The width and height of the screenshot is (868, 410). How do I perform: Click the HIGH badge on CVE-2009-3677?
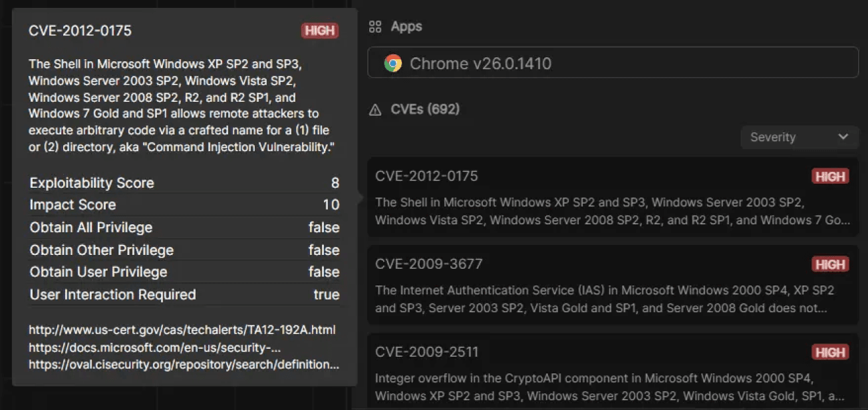829,264
